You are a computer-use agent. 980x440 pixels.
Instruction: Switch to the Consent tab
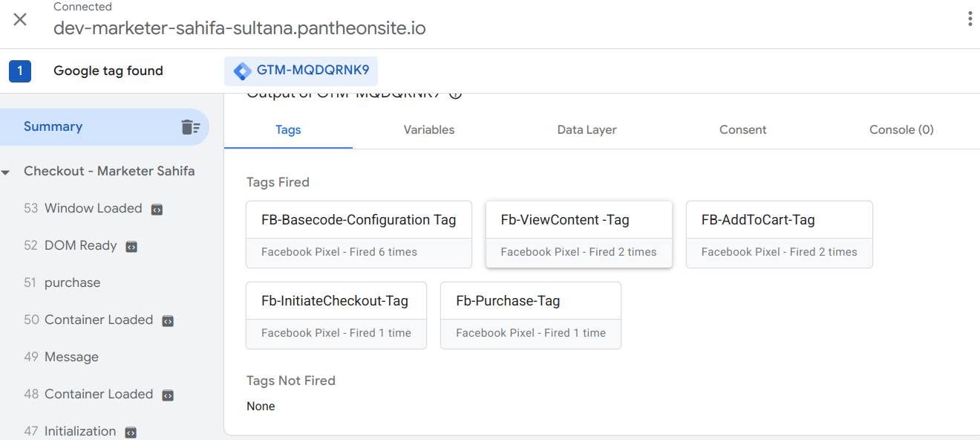[742, 129]
